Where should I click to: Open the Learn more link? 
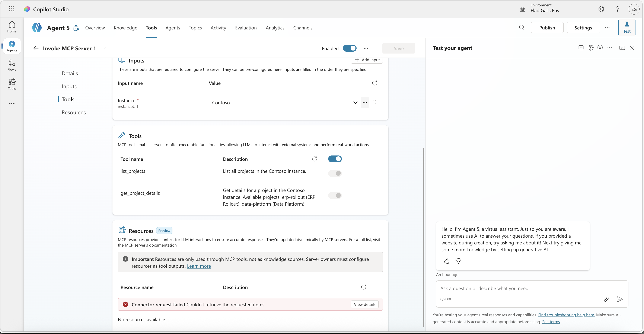[x=199, y=266]
